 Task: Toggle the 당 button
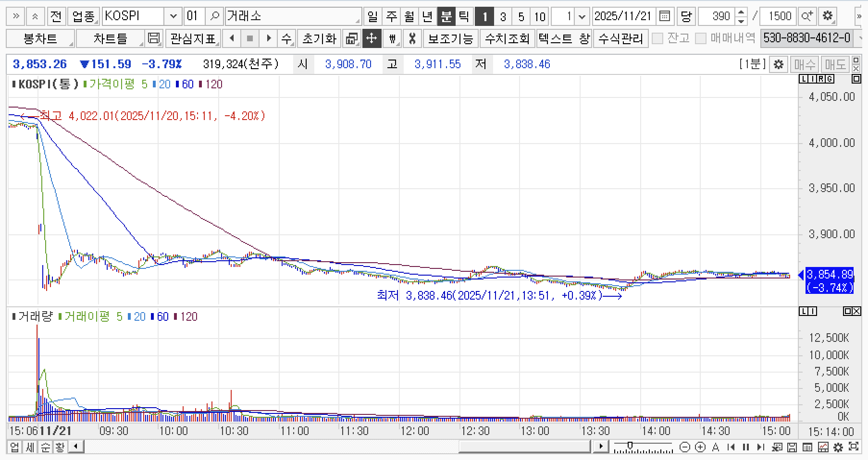(686, 16)
